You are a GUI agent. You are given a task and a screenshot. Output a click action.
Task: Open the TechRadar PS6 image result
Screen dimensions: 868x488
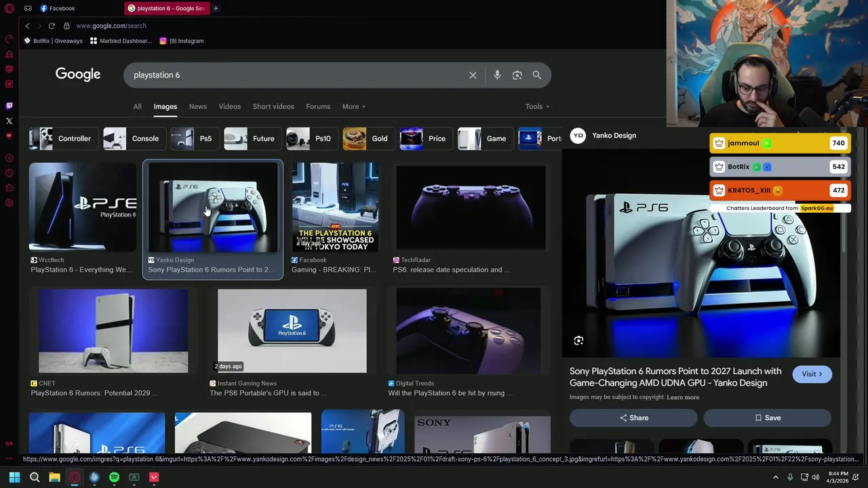(x=471, y=207)
